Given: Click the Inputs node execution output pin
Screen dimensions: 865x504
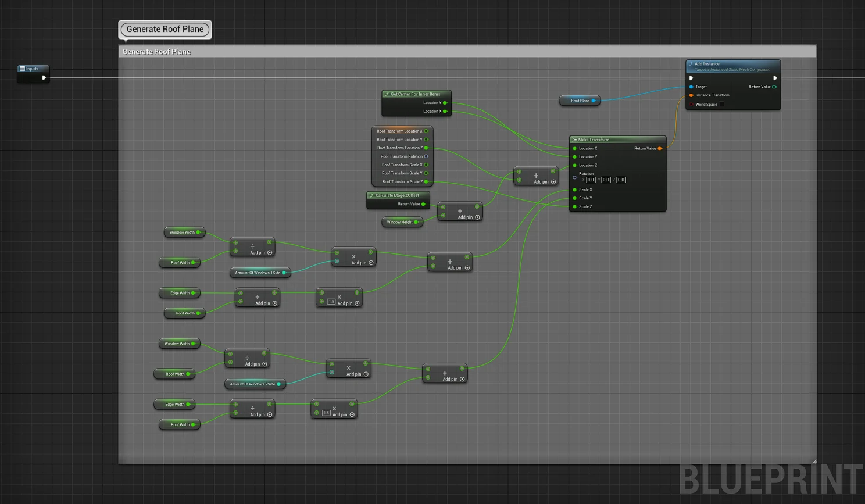Looking at the screenshot, I should tap(44, 77).
